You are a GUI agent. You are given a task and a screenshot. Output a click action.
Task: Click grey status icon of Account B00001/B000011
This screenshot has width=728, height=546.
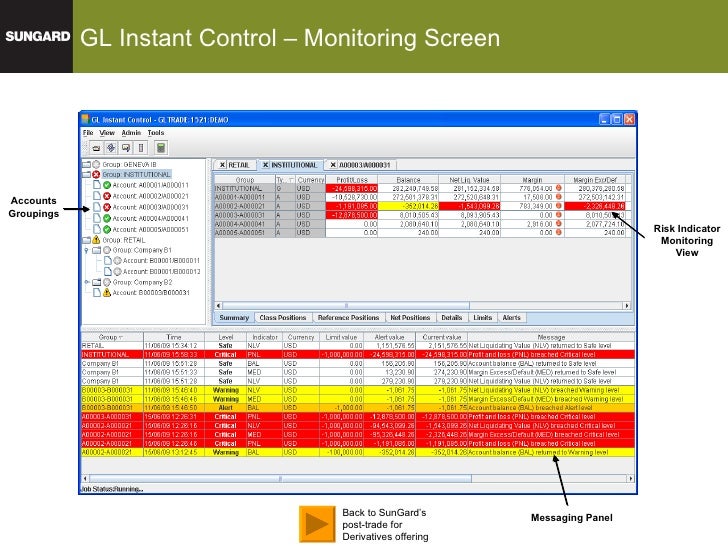tap(117, 260)
